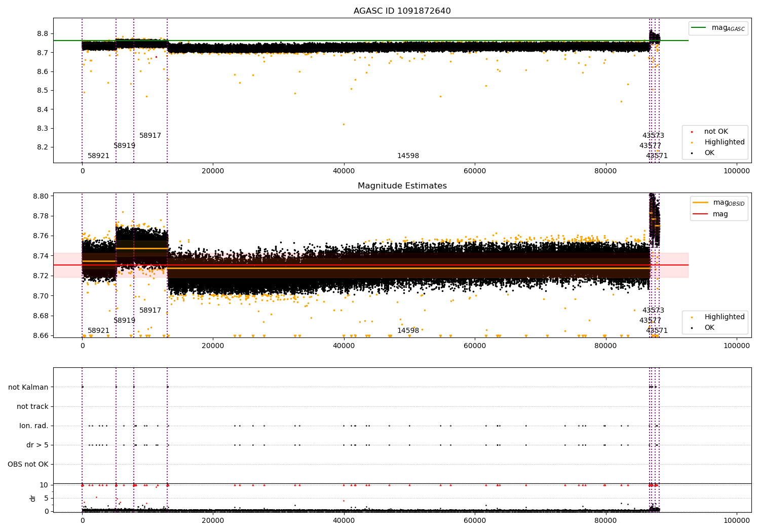Click obsid label 43577 in top plot
The image size is (760, 532).
point(650,146)
